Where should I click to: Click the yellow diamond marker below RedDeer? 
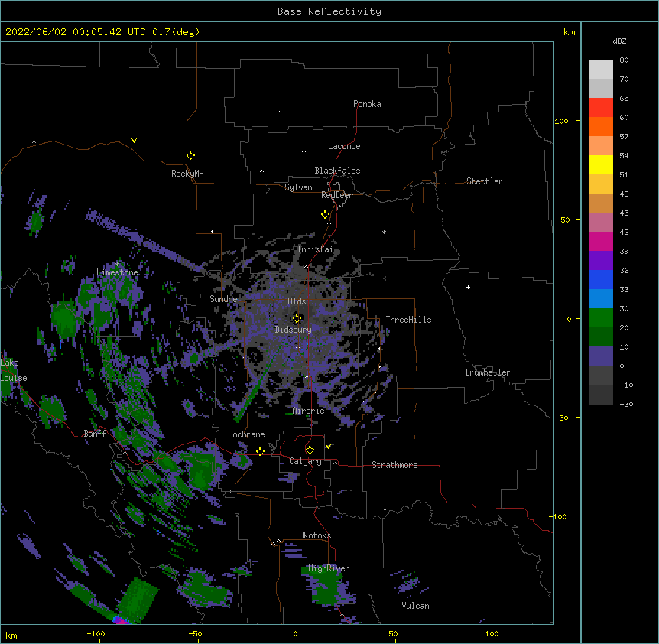click(326, 215)
